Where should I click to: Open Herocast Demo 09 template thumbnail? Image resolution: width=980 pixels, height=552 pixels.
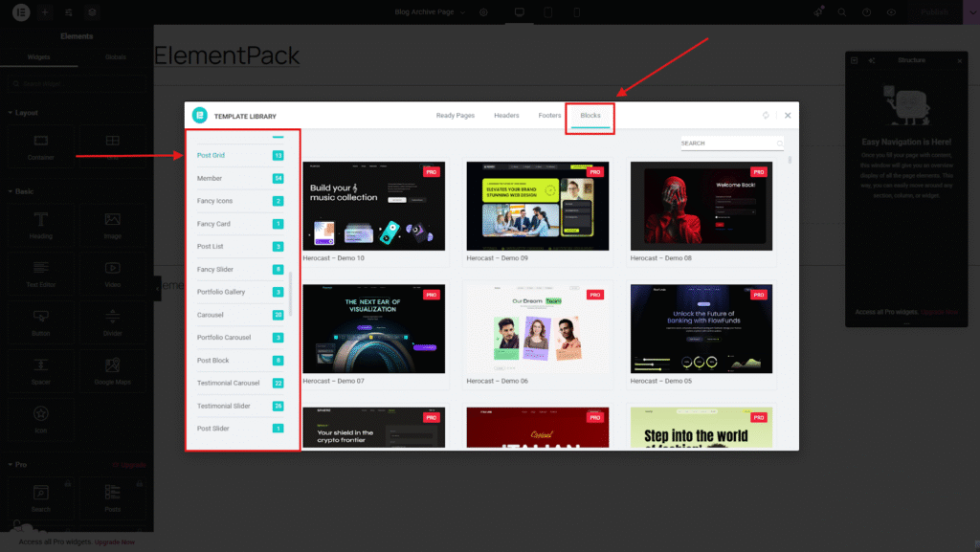coord(538,206)
